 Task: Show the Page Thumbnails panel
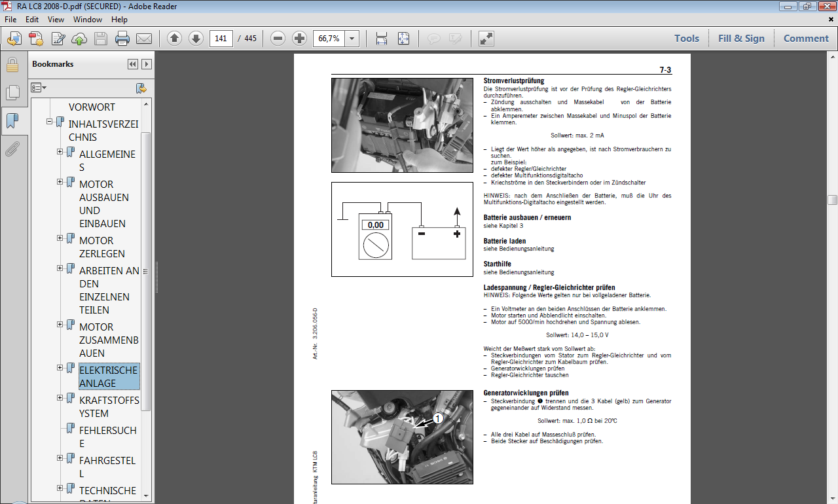[12, 93]
